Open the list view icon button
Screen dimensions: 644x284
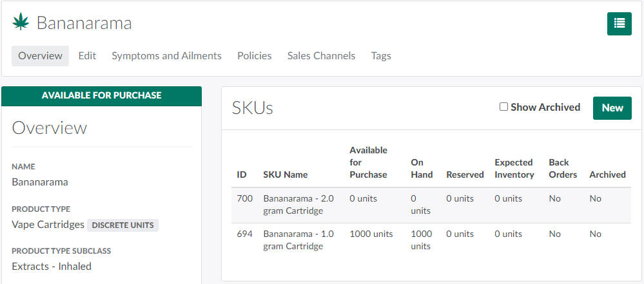[x=619, y=23]
